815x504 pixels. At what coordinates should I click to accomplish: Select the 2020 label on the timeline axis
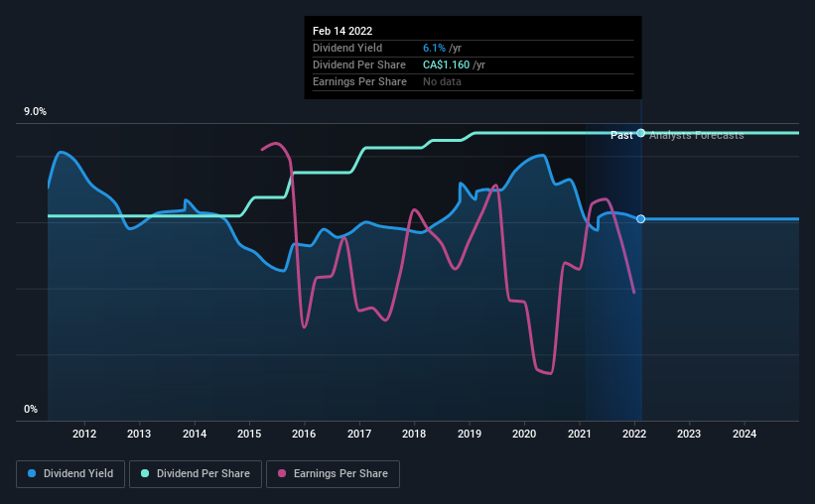pos(524,434)
